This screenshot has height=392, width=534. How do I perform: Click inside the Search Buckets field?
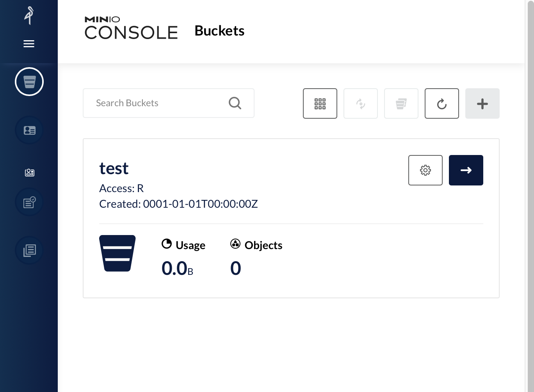pos(169,103)
